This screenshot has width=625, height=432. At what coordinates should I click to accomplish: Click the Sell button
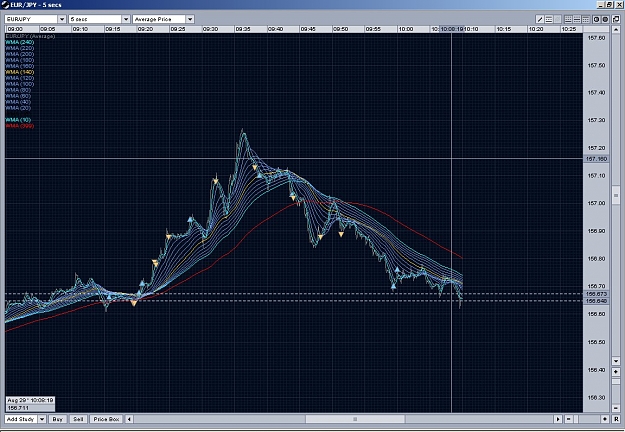pyautogui.click(x=78, y=419)
